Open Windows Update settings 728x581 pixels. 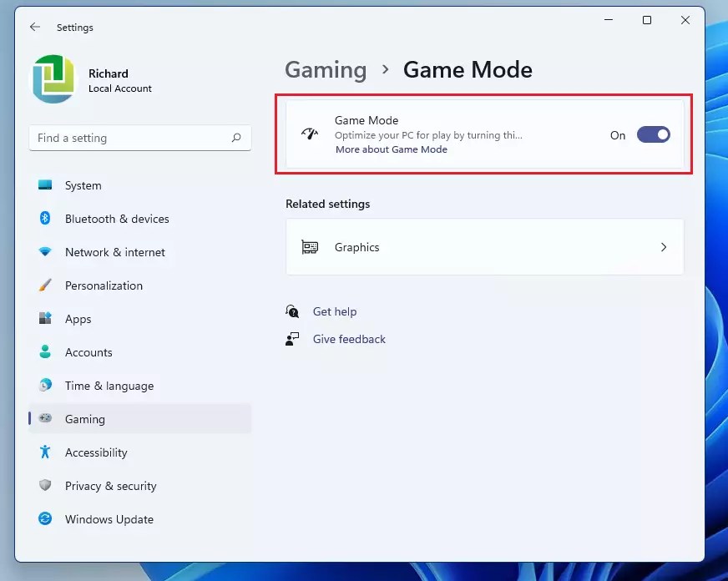pyautogui.click(x=44, y=519)
